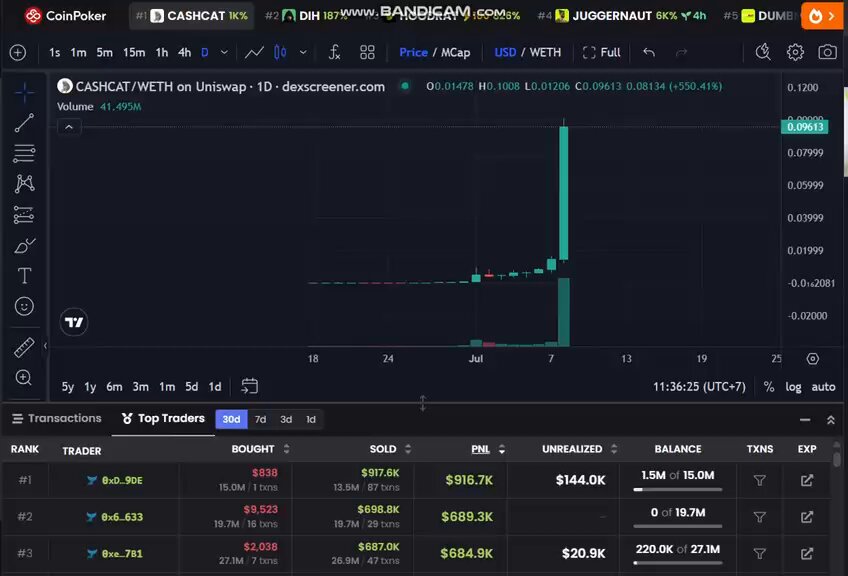Open chart settings gear
848x576 pixels.
coord(795,52)
